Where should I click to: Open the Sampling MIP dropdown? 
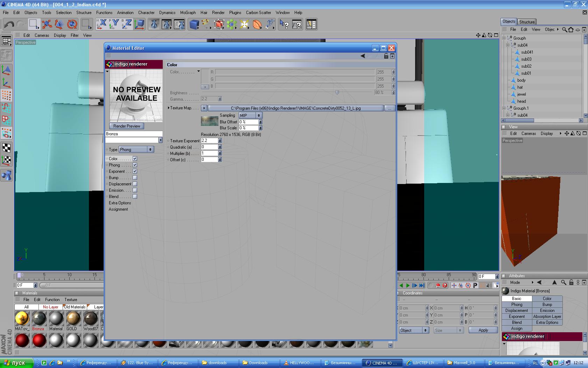(250, 115)
